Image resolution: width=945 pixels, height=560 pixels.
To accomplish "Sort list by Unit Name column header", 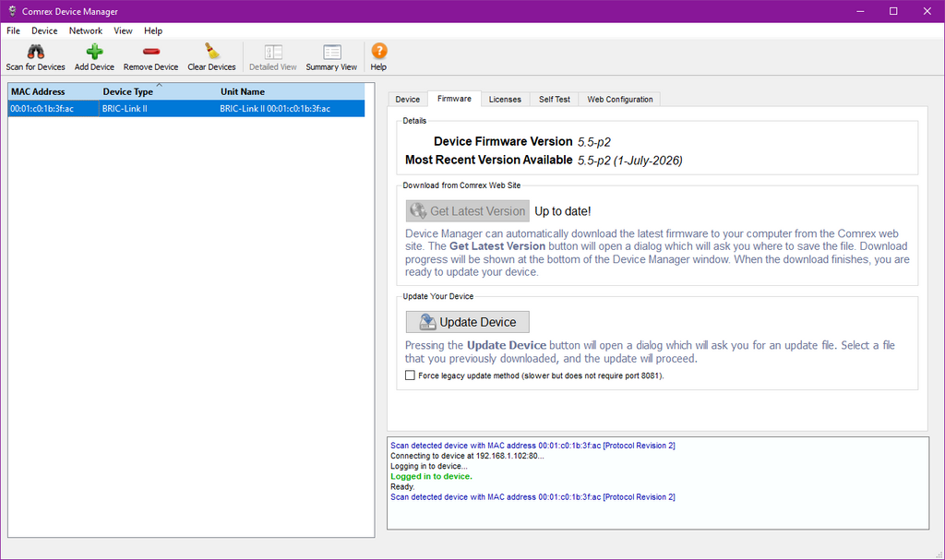I will point(291,91).
